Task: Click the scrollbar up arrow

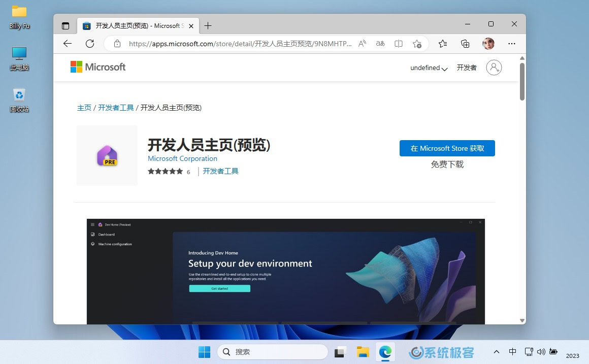Action: coord(522,58)
